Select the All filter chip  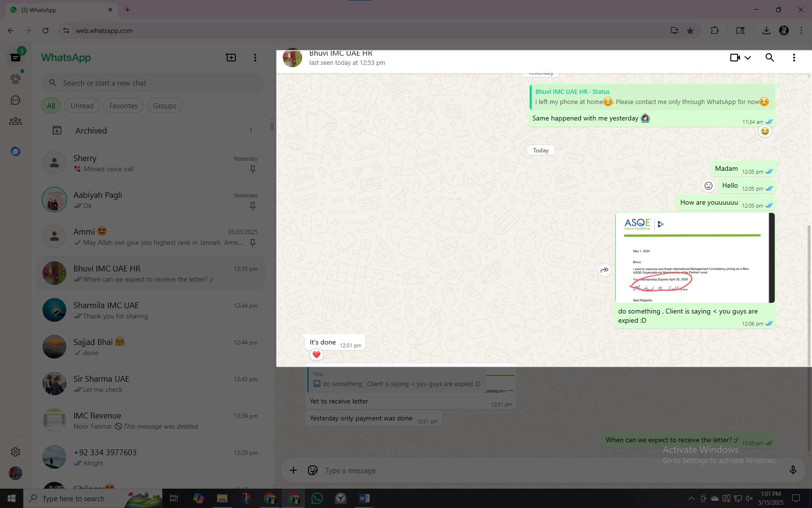(x=51, y=105)
